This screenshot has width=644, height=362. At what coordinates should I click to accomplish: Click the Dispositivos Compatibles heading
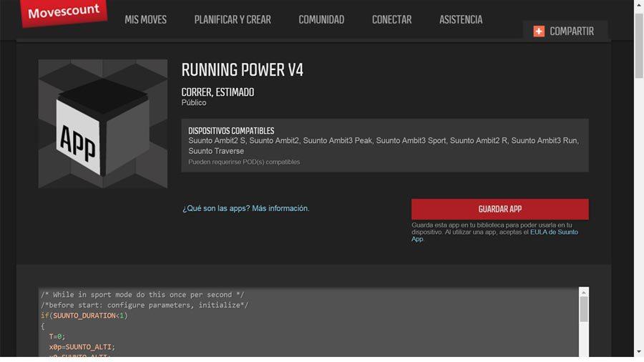coord(231,131)
